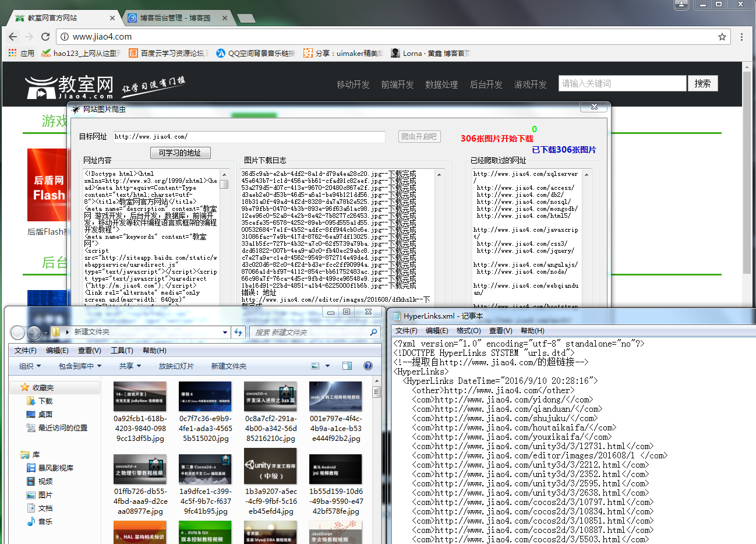Click the 搜索 button on website
Image resolution: width=756 pixels, height=544 pixels.
pyautogui.click(x=702, y=83)
